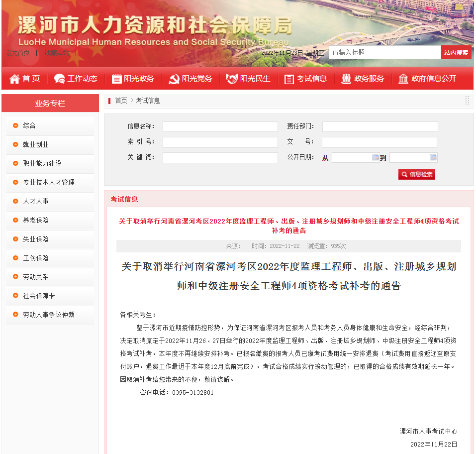Image resolution: width=476 pixels, height=454 pixels.
Task: Click the 设为首页 link in header
Action: coord(18,53)
